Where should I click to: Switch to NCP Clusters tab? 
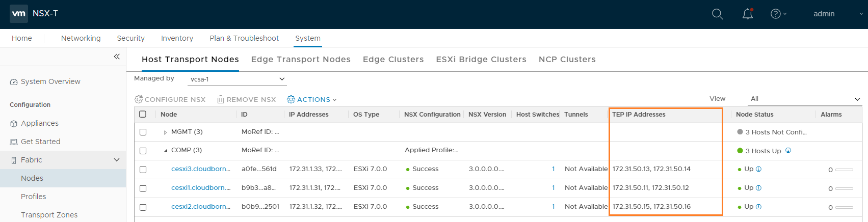point(567,59)
